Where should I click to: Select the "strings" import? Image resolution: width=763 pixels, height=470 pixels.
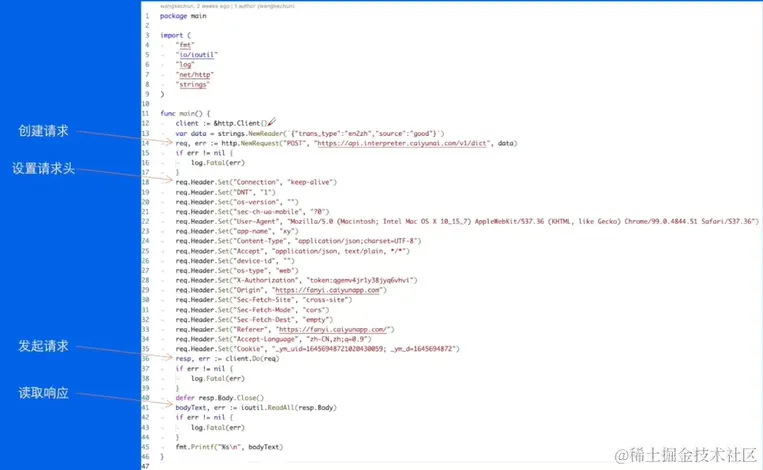tap(193, 84)
